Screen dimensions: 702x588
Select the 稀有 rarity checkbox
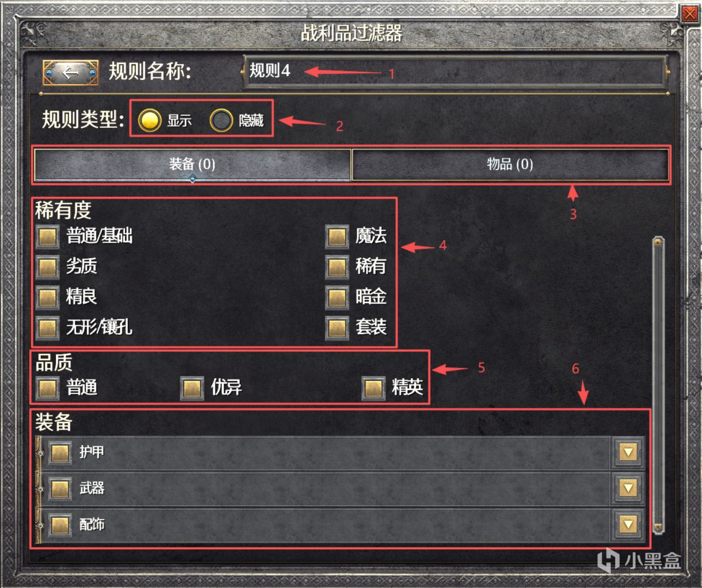click(337, 267)
